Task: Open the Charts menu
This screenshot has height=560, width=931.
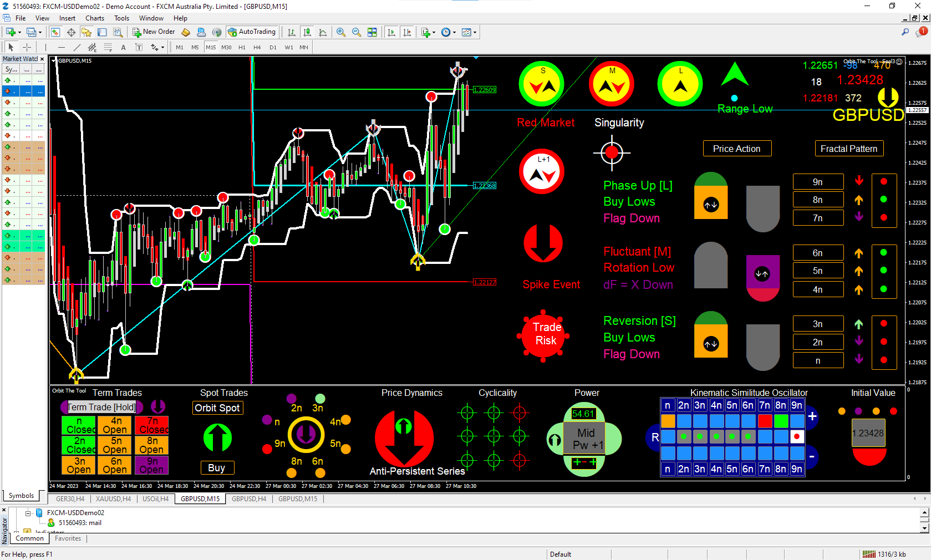Action: click(95, 18)
